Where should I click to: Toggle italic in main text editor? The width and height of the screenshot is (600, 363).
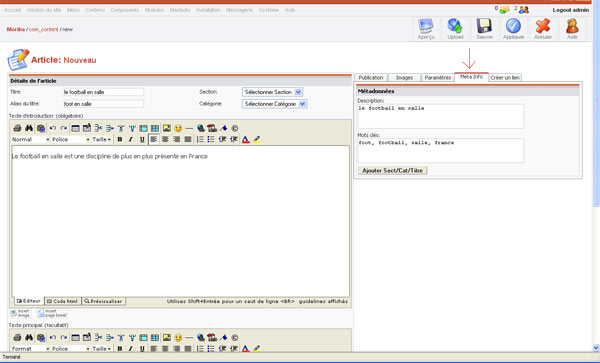tap(130, 348)
